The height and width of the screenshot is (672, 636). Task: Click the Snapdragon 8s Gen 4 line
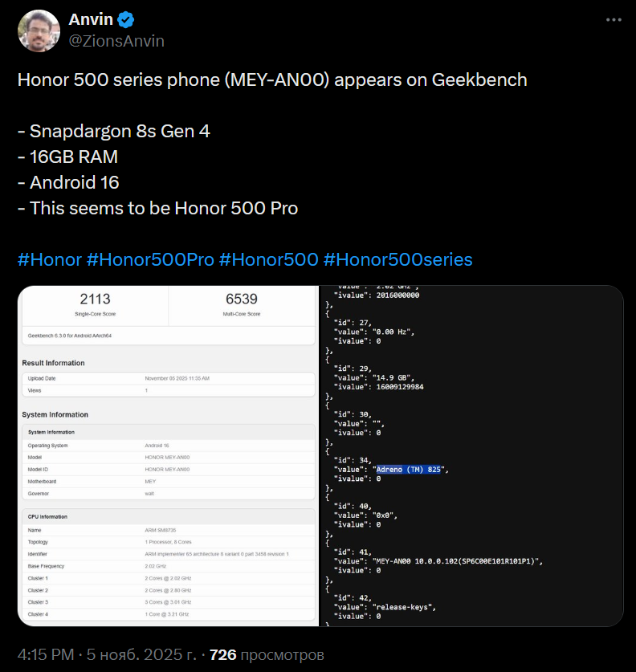[114, 131]
